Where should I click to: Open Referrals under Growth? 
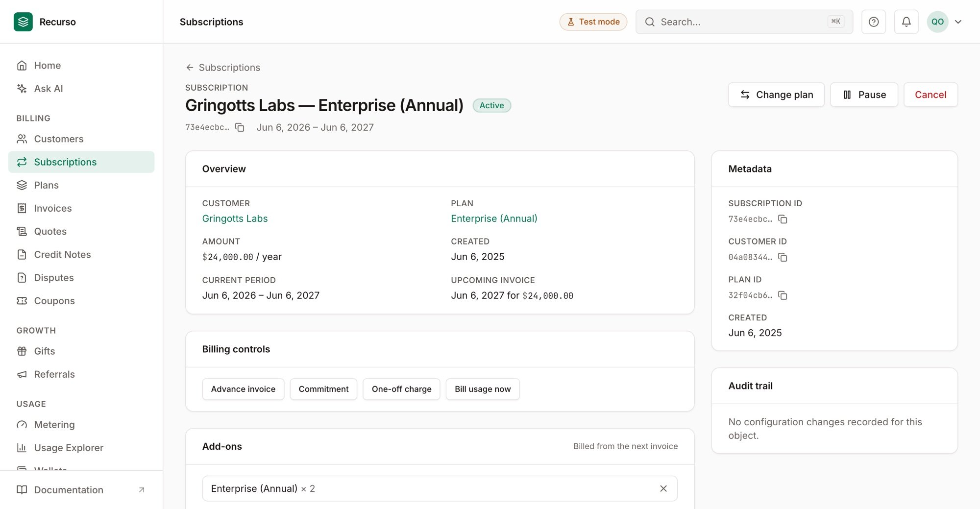(81, 374)
